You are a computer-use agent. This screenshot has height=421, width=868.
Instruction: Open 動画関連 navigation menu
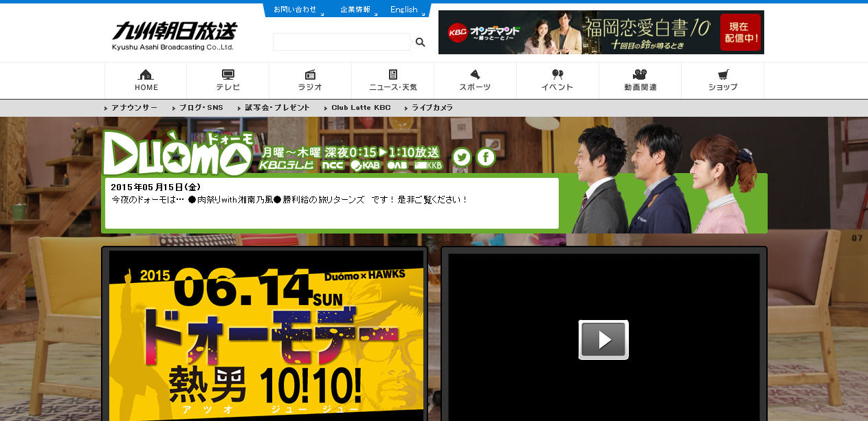click(x=640, y=81)
